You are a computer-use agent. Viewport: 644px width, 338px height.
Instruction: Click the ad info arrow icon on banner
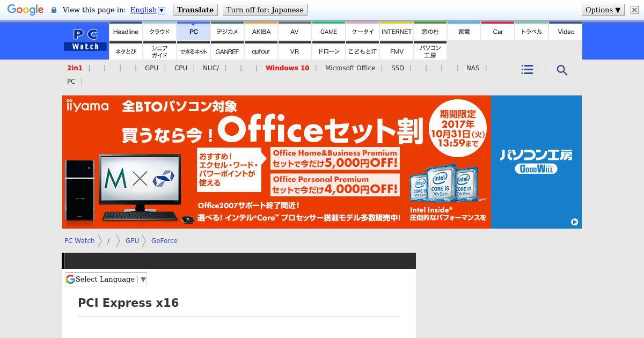coord(574,222)
